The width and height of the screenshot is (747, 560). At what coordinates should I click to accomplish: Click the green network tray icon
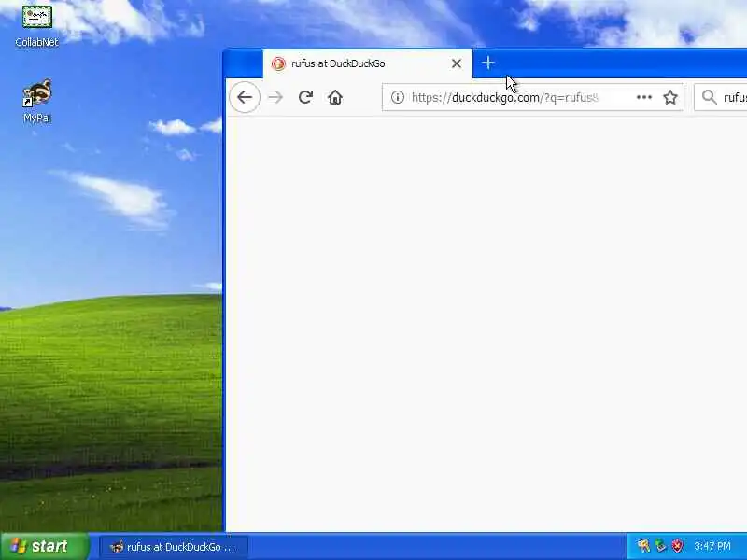pyautogui.click(x=660, y=546)
